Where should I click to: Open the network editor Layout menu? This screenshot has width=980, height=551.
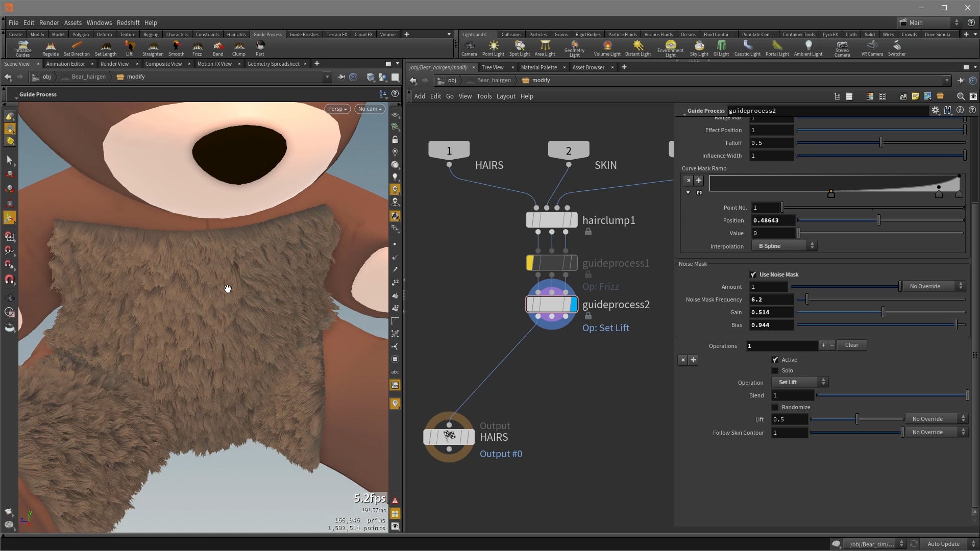[x=506, y=96]
